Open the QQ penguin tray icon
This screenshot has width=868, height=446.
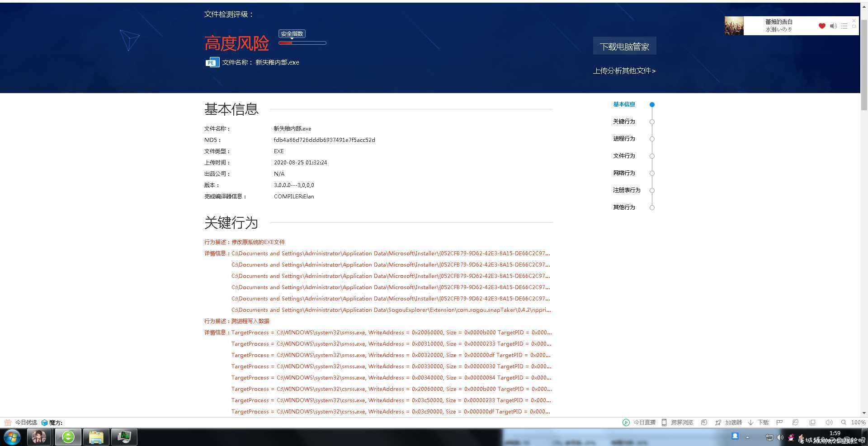tap(791, 437)
